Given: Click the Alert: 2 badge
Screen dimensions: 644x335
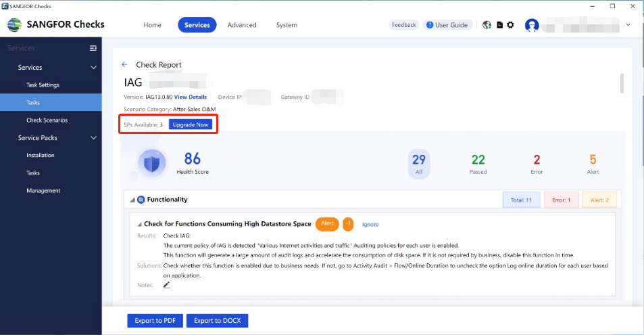Looking at the screenshot, I should (599, 200).
